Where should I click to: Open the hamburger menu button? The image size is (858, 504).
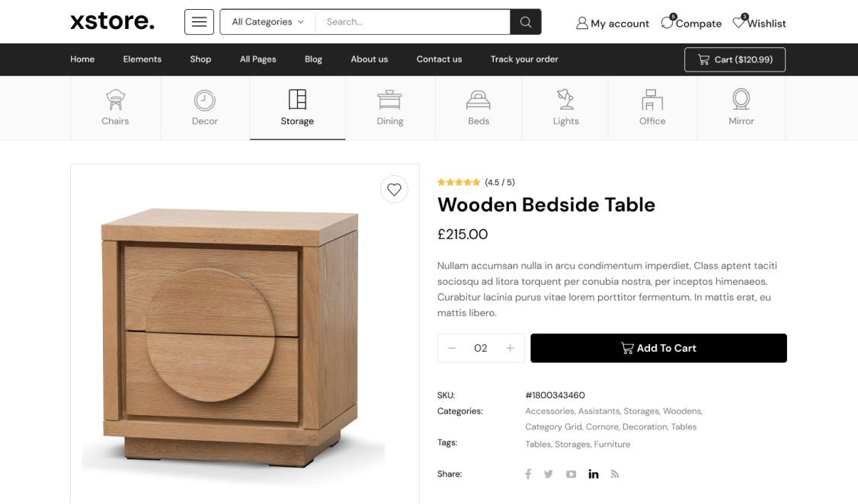[199, 22]
